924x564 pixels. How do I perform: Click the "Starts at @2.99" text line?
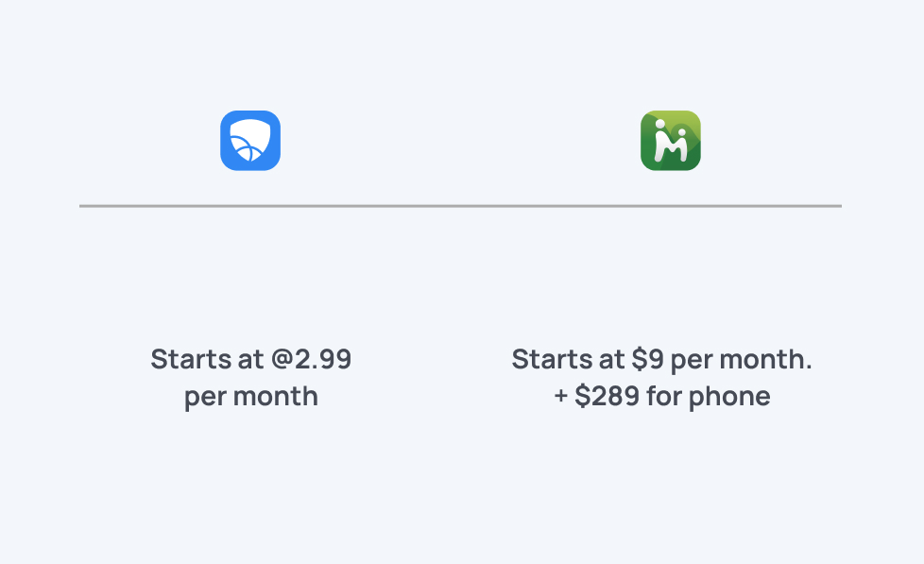point(250,359)
